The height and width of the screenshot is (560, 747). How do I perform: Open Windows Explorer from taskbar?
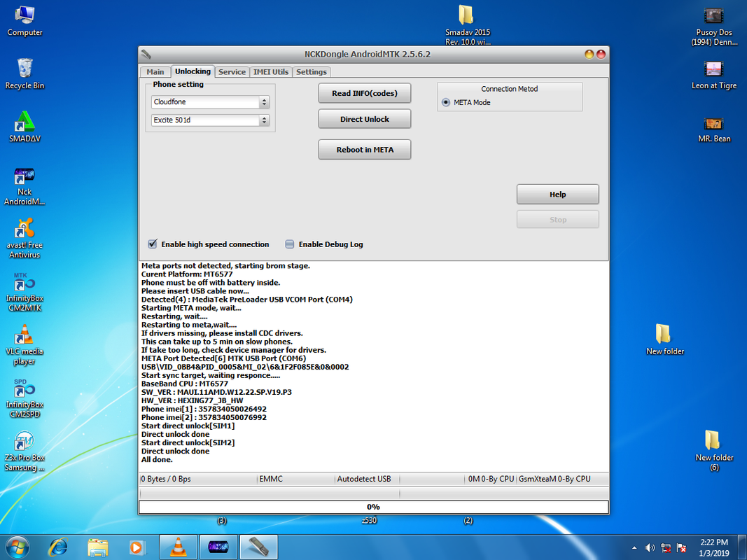coord(97,547)
